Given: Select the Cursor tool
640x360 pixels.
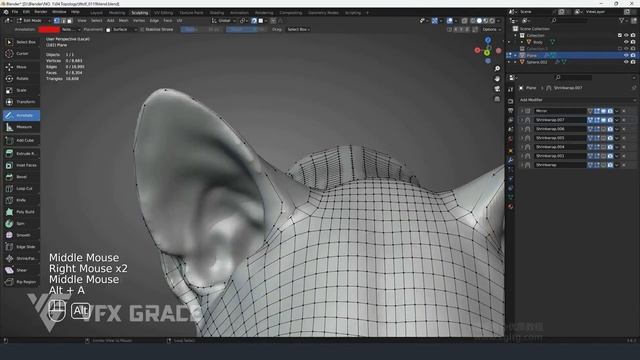Looking at the screenshot, I should click(x=22, y=53).
